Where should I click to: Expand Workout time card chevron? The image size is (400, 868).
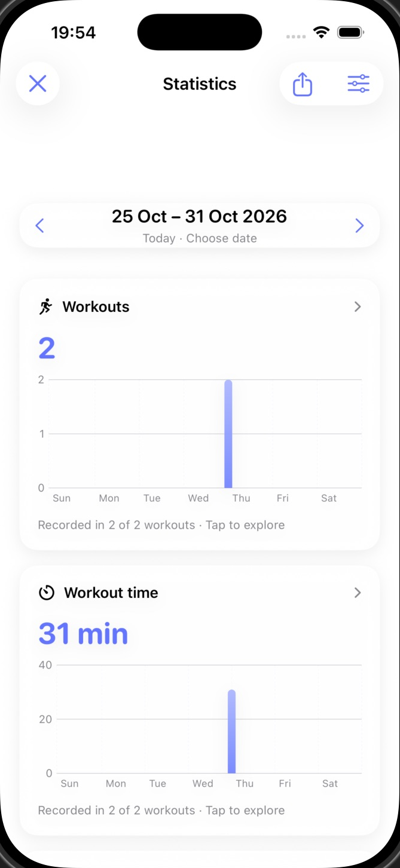[x=358, y=593]
